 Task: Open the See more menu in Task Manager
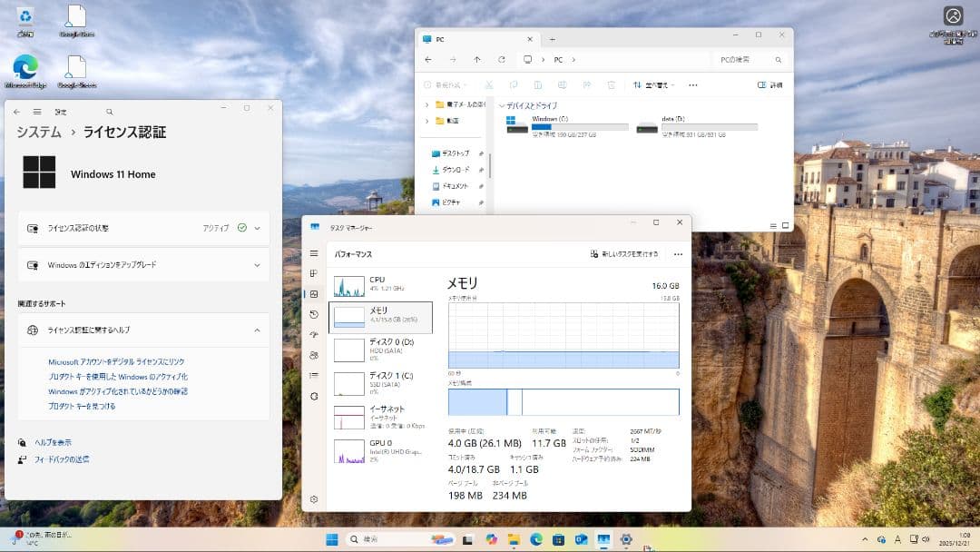(x=679, y=254)
